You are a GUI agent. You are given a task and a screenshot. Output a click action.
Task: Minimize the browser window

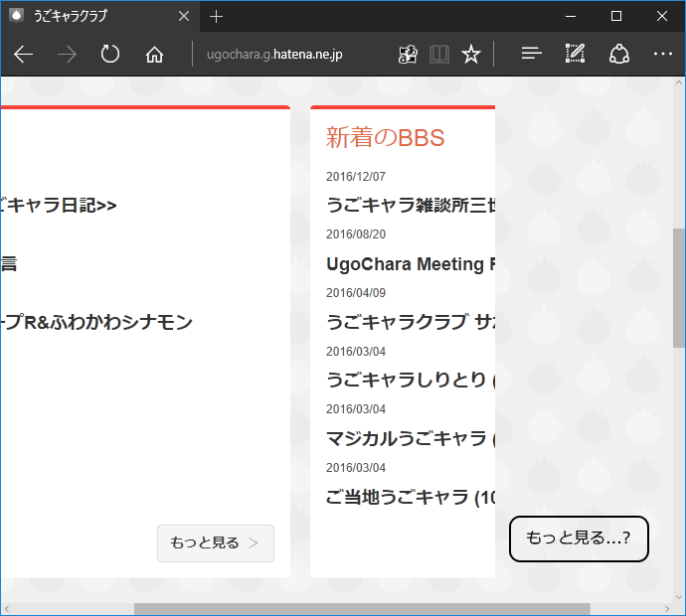[x=571, y=16]
